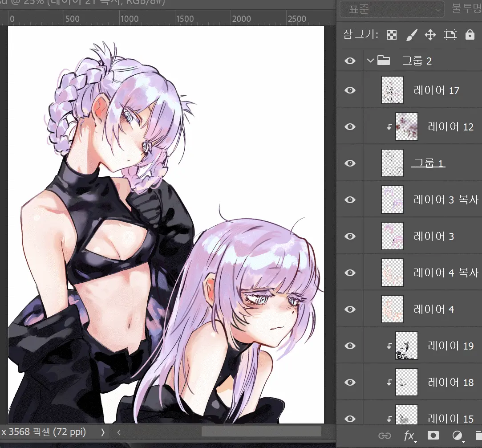Click the add layer mask icon
The image size is (482, 448).
tap(433, 436)
